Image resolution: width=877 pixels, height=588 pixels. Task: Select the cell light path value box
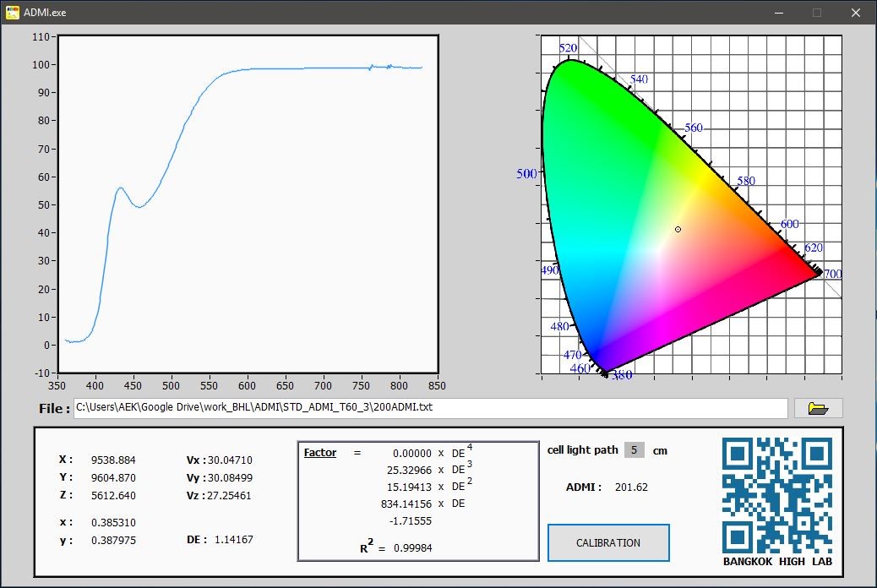tap(634, 450)
